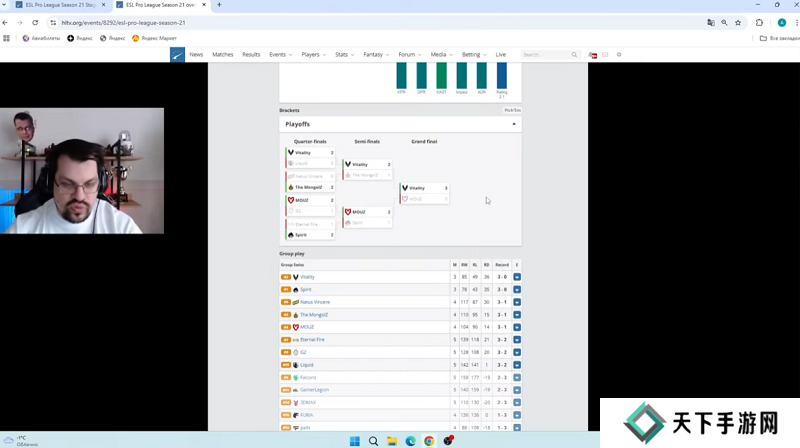Open the Vitality vs MOUZ grand final match
800x448 pixels.
[x=424, y=193]
